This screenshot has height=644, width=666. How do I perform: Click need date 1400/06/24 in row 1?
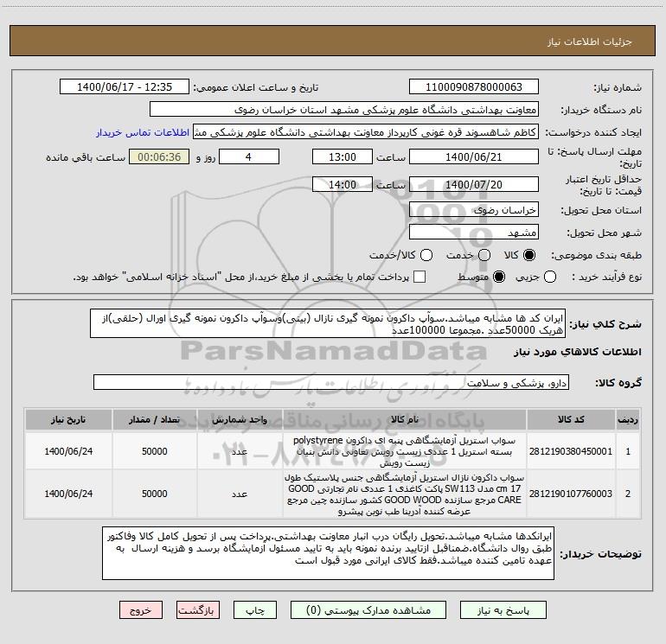[68, 451]
